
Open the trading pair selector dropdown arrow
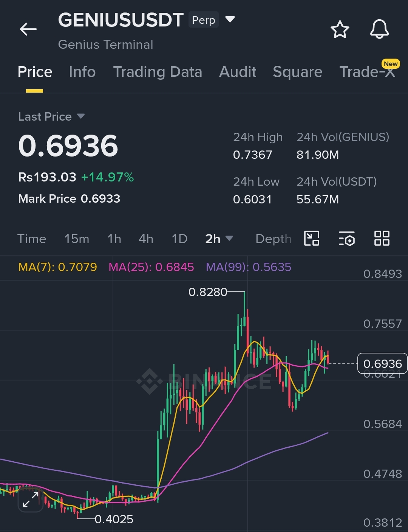[x=230, y=19]
